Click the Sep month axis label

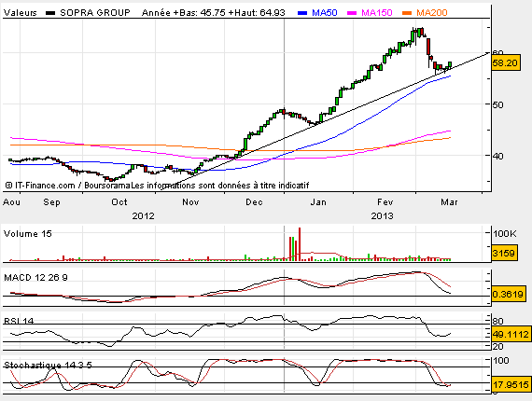tap(51, 202)
